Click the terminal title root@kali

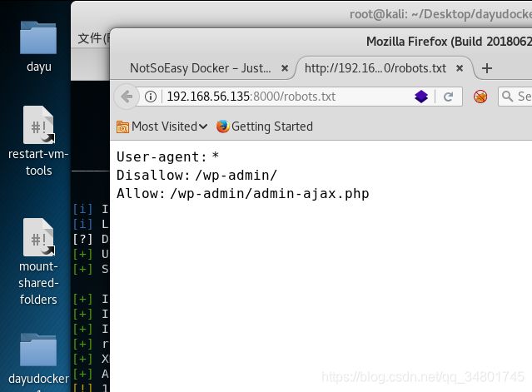pos(440,14)
